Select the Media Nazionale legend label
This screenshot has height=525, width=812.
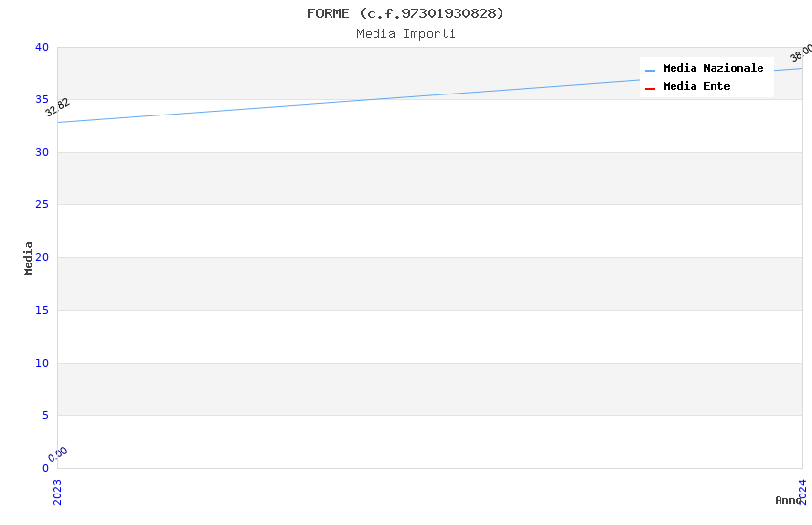click(x=713, y=69)
